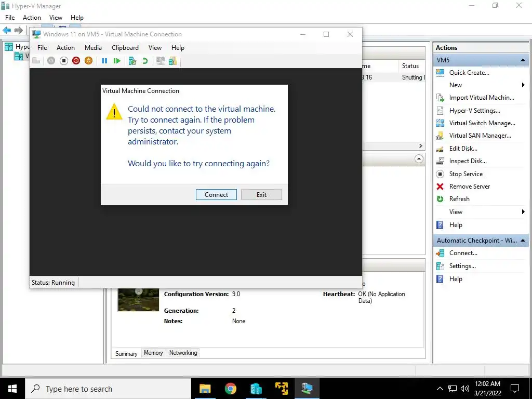Switch to the Memory tab

pos(153,353)
